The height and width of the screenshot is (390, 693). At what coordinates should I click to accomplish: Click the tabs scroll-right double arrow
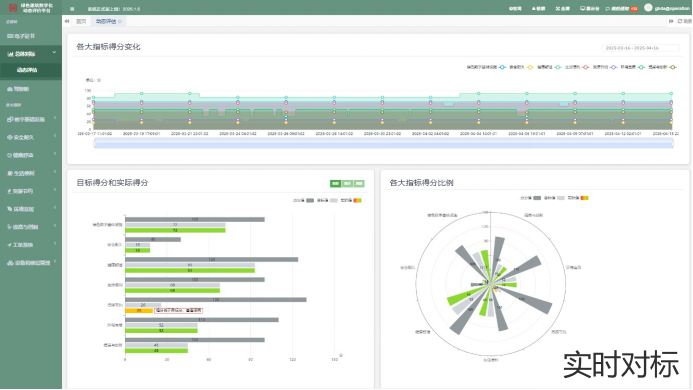(671, 21)
